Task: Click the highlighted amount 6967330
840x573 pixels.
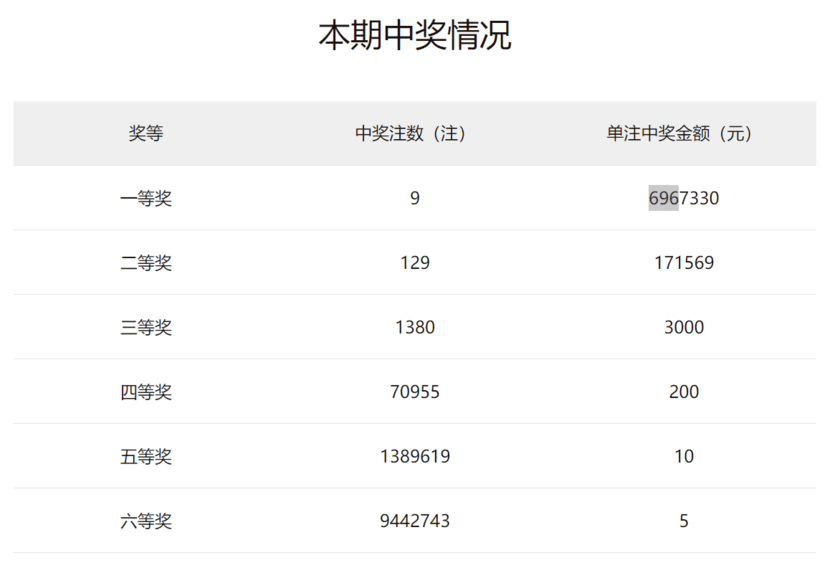Action: pyautogui.click(x=684, y=198)
